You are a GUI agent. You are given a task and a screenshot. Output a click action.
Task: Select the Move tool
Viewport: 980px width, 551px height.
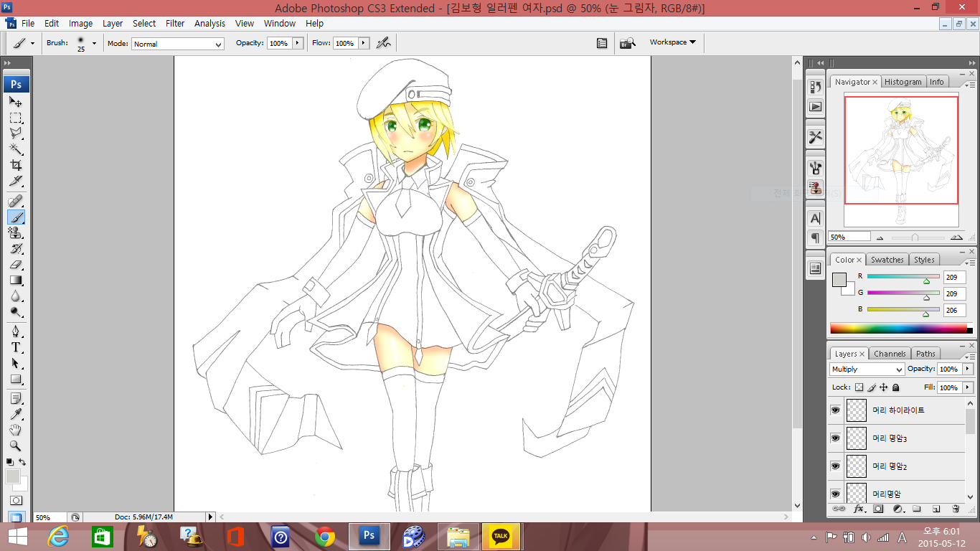point(16,102)
